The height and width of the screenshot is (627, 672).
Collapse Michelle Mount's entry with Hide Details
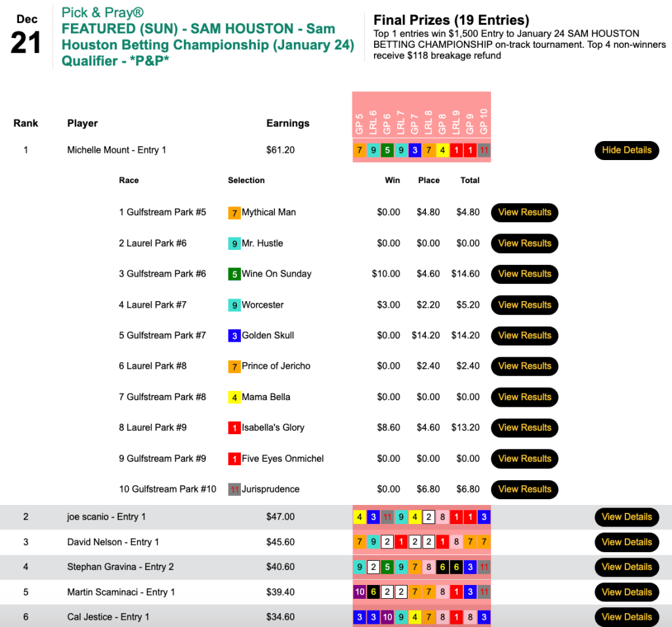626,150
